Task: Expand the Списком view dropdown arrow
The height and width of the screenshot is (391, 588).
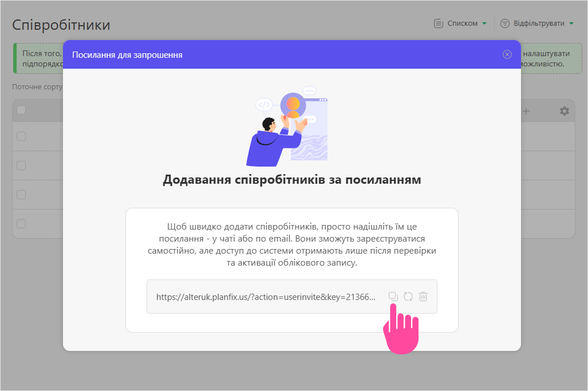Action: 484,23
